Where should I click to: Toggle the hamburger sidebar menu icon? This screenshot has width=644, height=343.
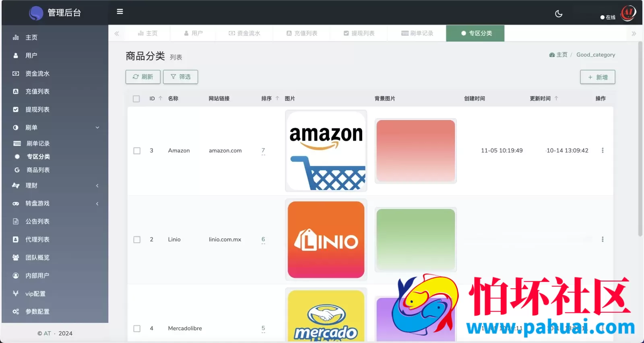pos(120,12)
